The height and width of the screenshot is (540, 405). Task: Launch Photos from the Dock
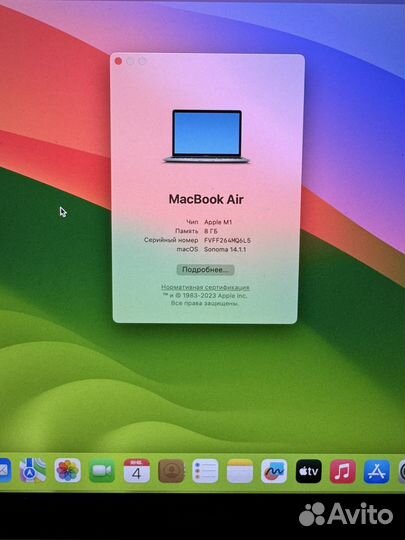(68, 470)
